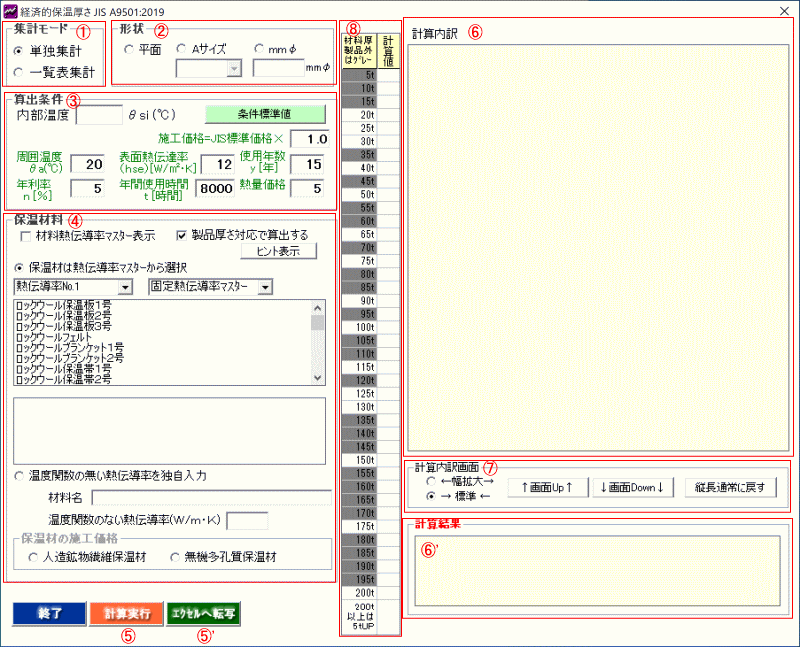Viewport: 800px width, 647px height.
Task: Click the 内部温度 input field
Action: [x=98, y=114]
